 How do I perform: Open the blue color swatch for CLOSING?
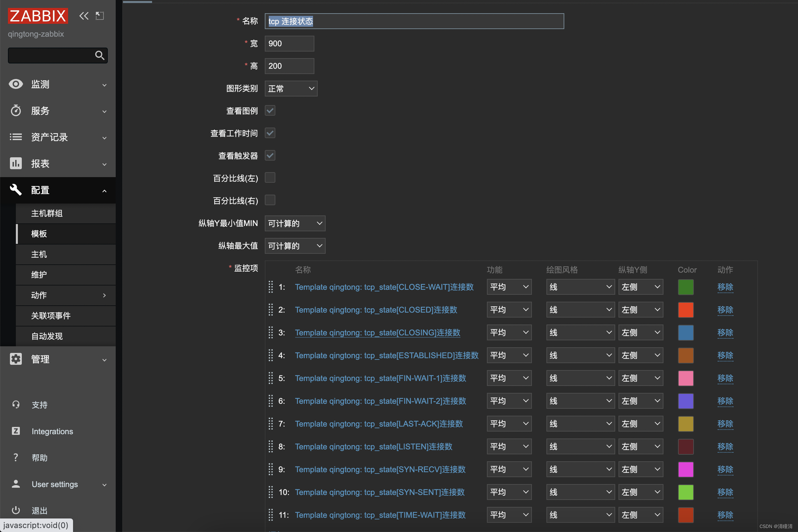pyautogui.click(x=686, y=332)
